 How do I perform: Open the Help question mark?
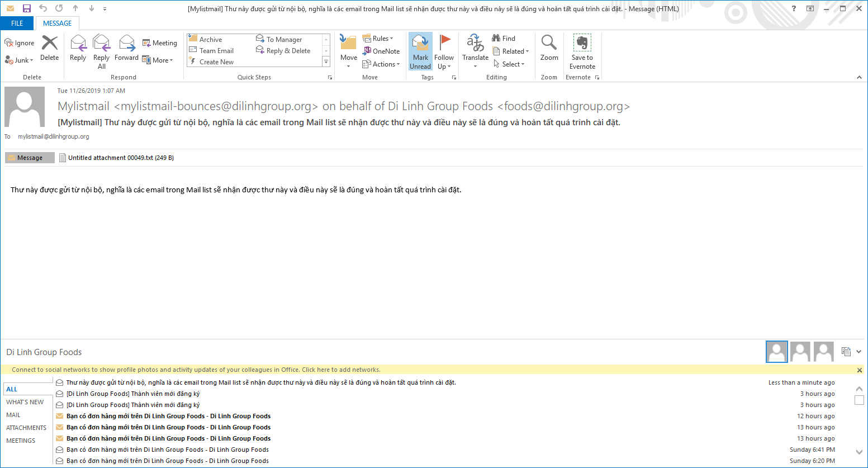pyautogui.click(x=794, y=8)
